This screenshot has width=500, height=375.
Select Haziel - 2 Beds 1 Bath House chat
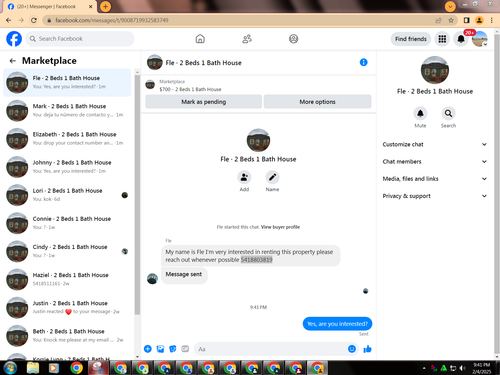click(67, 279)
